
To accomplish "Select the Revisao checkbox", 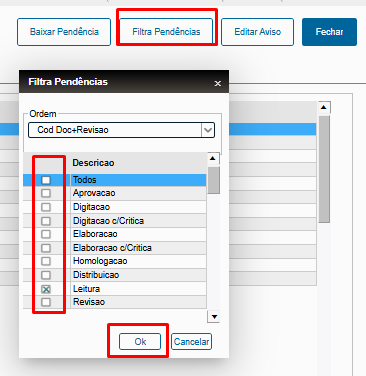I will pyautogui.click(x=46, y=302).
